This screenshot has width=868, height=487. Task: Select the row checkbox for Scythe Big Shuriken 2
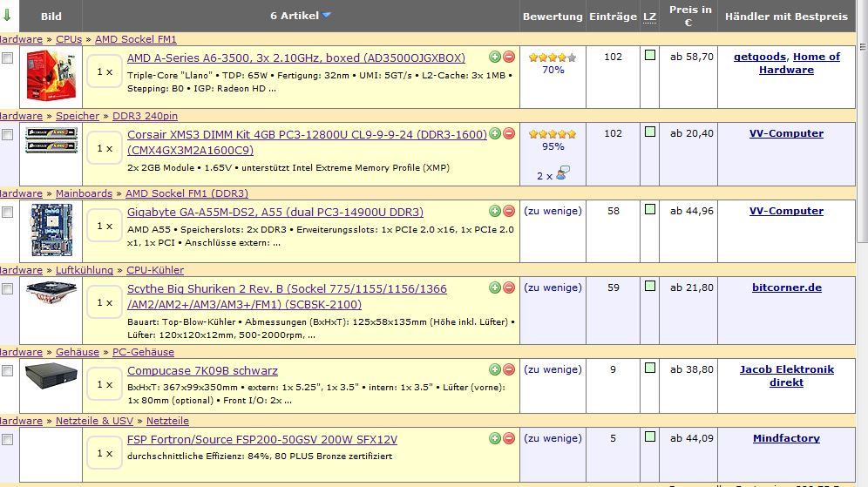click(7, 289)
